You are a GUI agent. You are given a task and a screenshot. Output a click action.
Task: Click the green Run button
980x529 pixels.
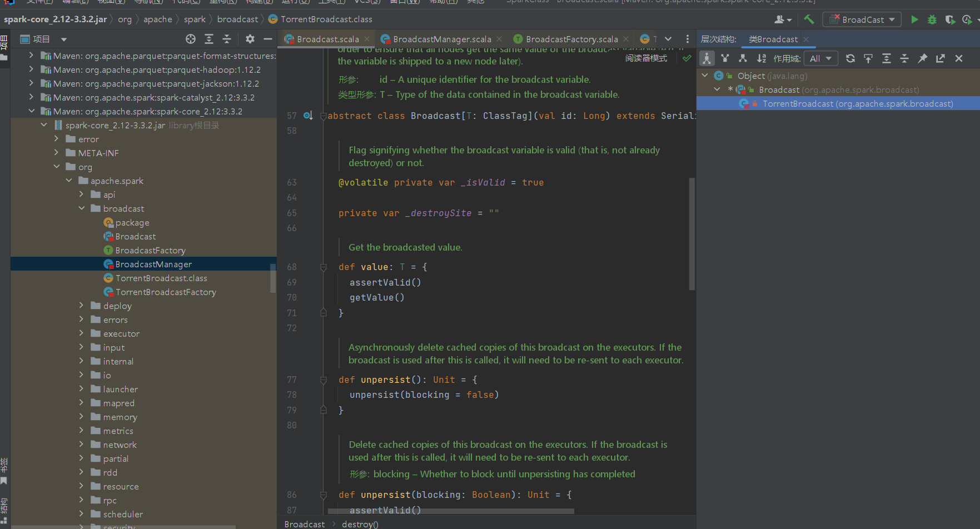(914, 19)
